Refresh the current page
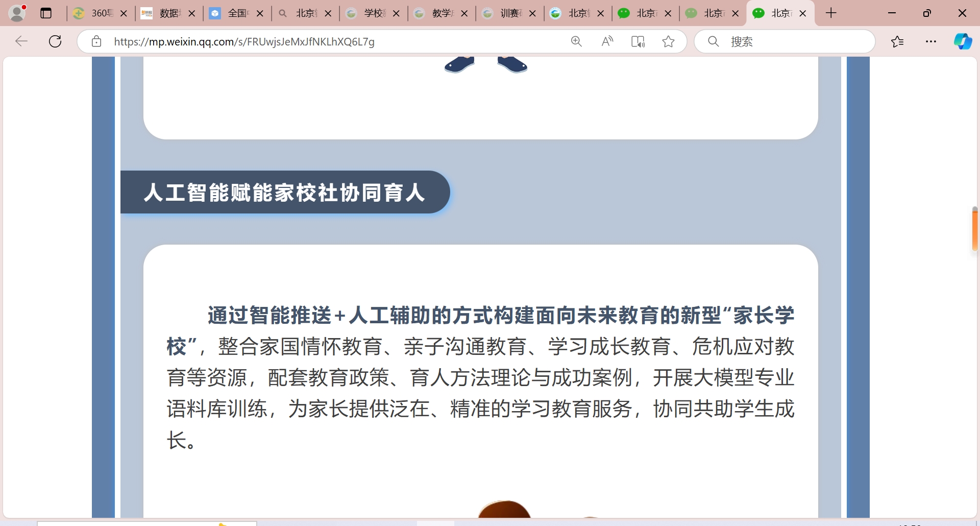The image size is (980, 526). tap(55, 41)
